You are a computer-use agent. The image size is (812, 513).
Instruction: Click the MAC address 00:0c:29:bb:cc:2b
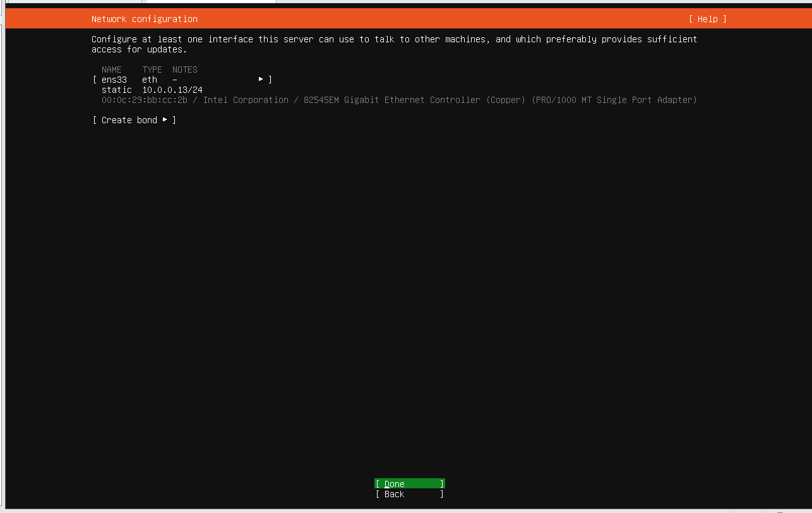pyautogui.click(x=145, y=100)
